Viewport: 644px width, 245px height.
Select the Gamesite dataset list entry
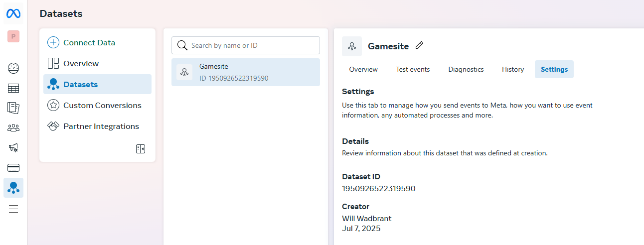point(246,72)
